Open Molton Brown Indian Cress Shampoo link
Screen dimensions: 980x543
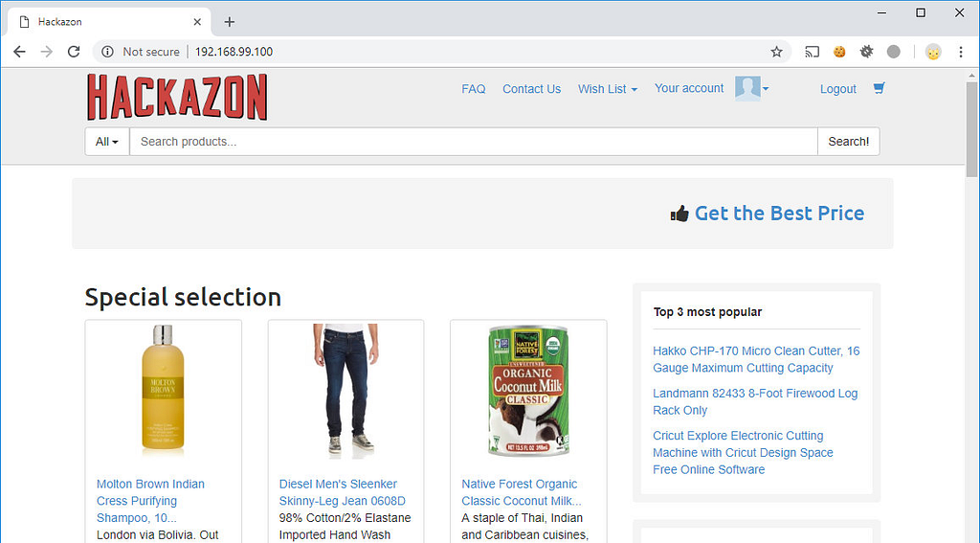(x=150, y=501)
